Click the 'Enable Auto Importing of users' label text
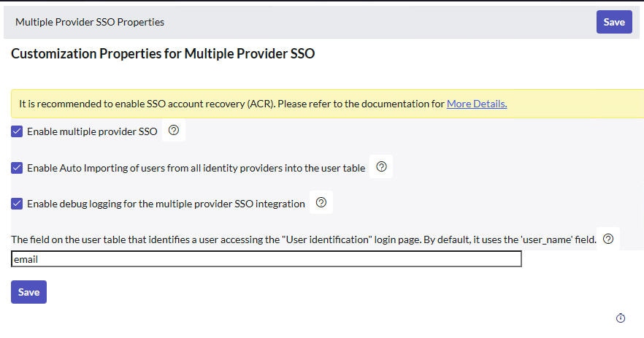 [x=196, y=168]
